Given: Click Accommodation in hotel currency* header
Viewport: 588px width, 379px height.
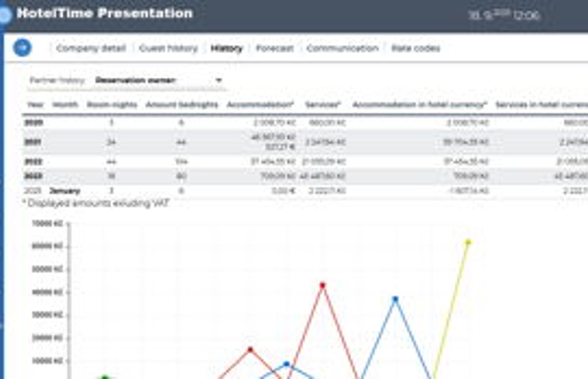Looking at the screenshot, I should click(x=420, y=105).
